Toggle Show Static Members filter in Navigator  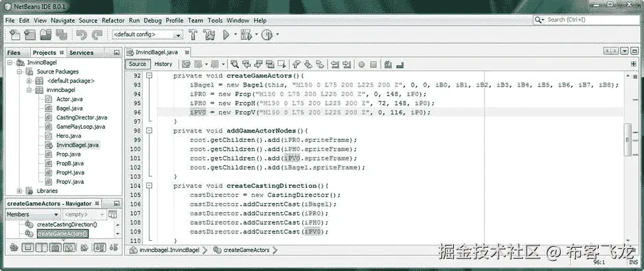click(41, 248)
